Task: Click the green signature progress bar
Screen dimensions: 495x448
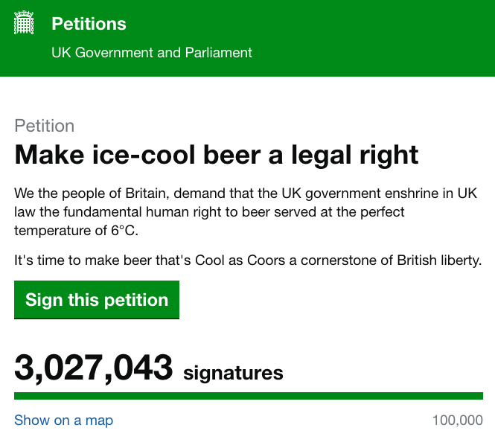Action: tap(249, 396)
